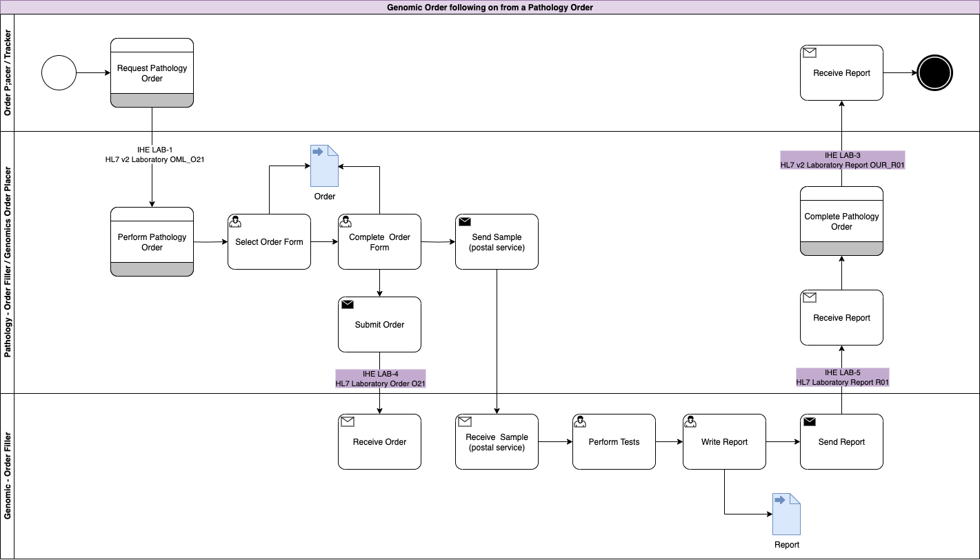Click the IHE LAB-4 purple label
Screen dimensions: 980x560
click(x=380, y=379)
